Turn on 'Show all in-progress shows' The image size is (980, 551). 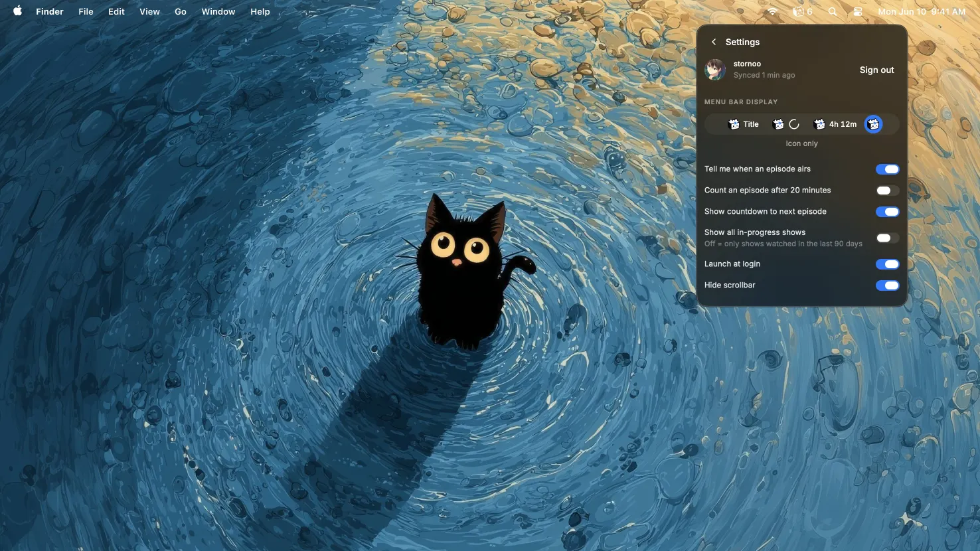click(x=887, y=238)
